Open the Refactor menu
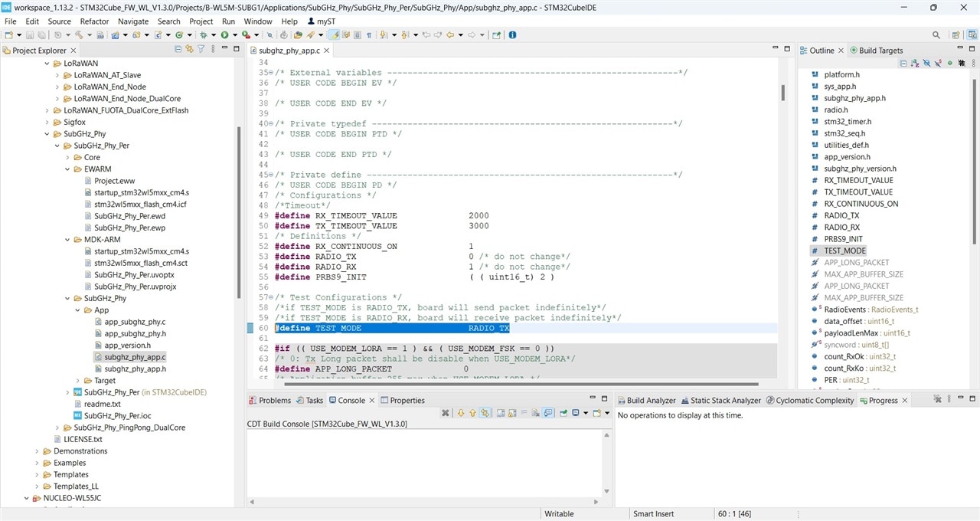 coord(94,21)
